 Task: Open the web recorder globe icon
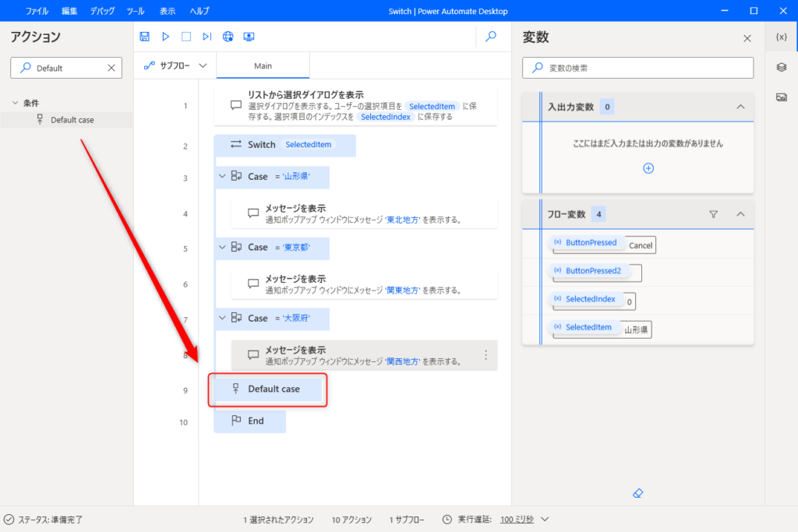pos(228,37)
